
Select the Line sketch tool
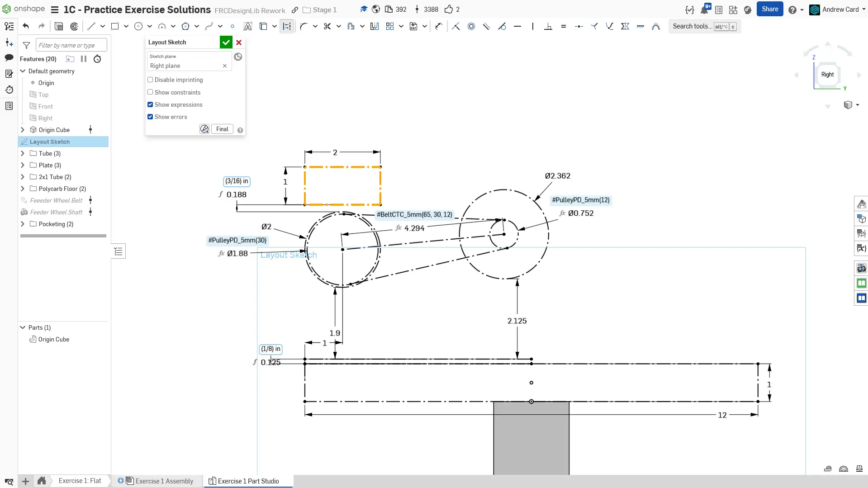point(91,26)
